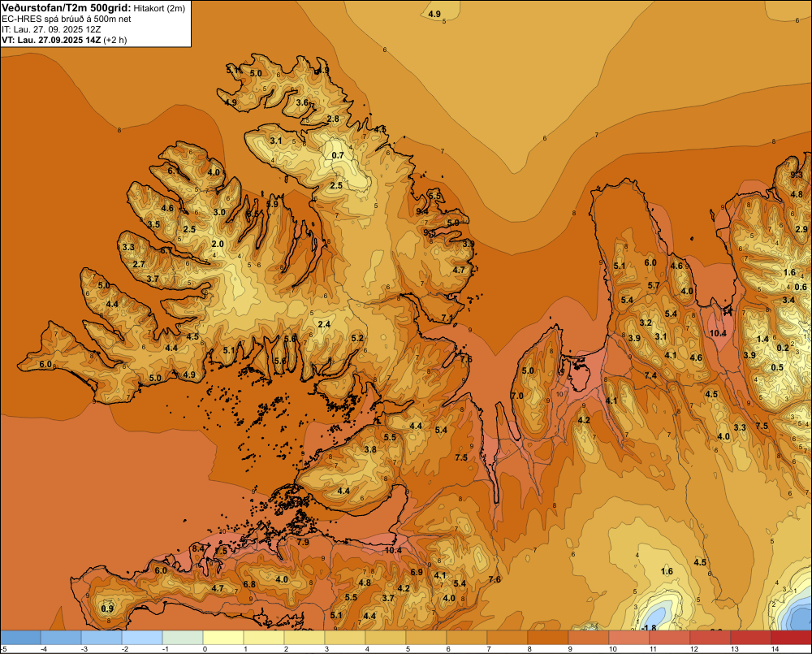Click the temperature value '5.2' on the map
The width and height of the screenshot is (812, 654).
tap(357, 339)
